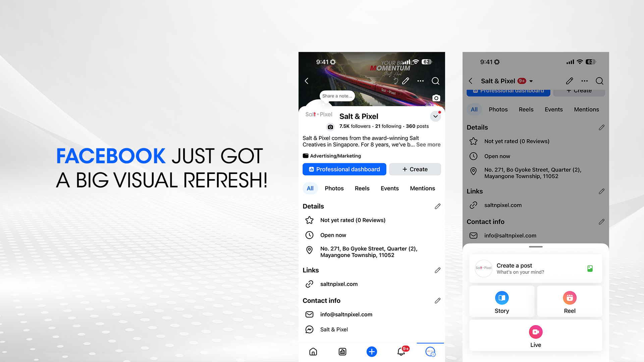Tap the blue plus create icon
644x362 pixels.
(x=372, y=352)
